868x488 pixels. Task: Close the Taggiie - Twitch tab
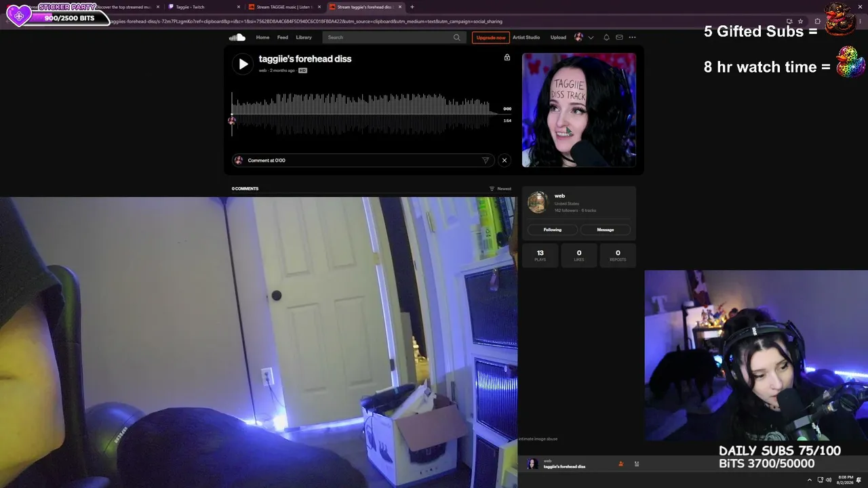coord(239,7)
